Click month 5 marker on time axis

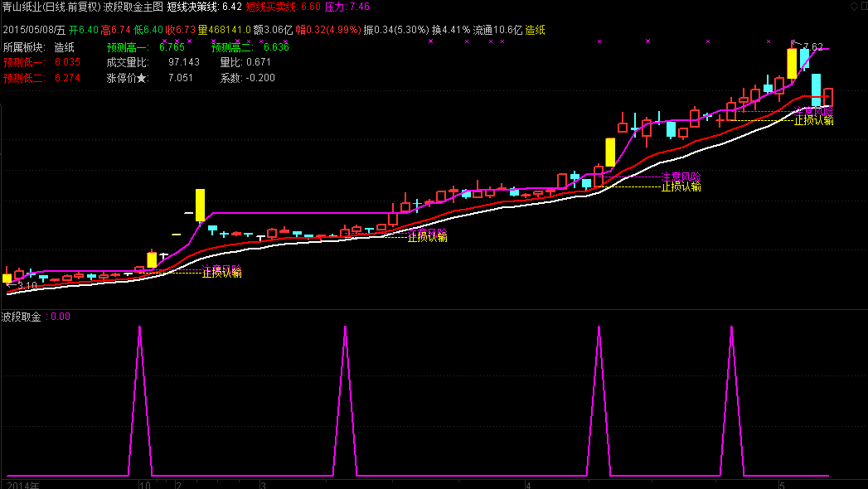click(781, 483)
